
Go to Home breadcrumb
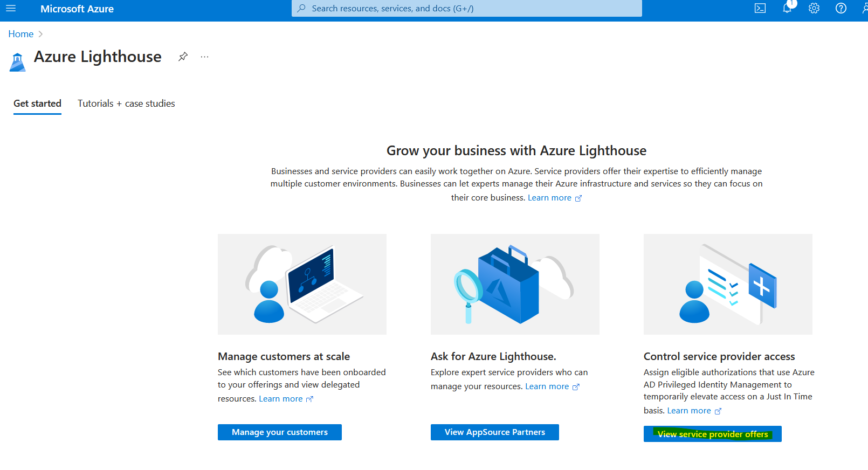(x=21, y=34)
